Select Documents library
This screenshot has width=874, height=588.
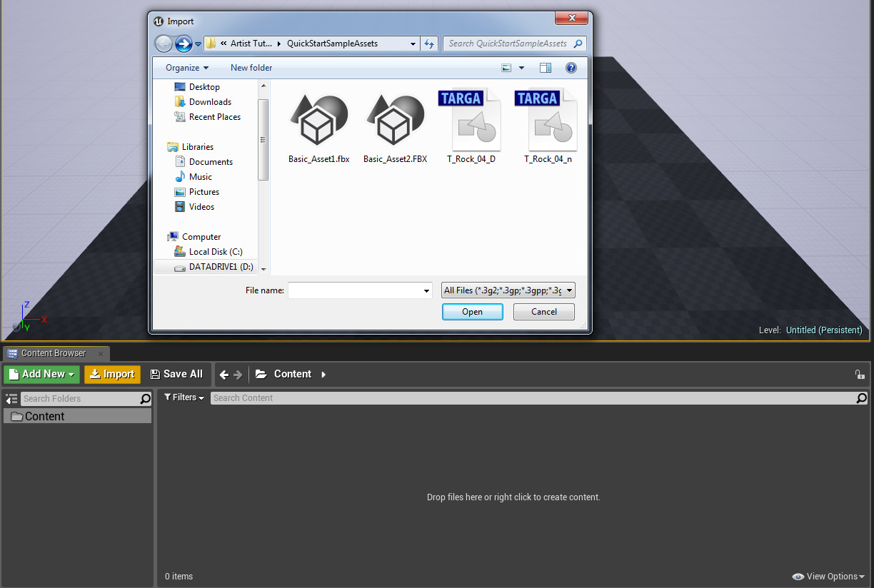204,162
